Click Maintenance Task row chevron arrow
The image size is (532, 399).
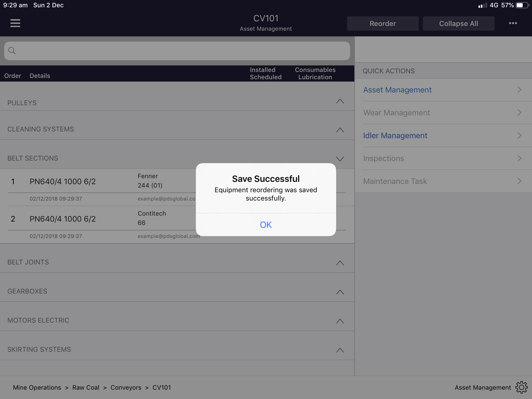(x=519, y=181)
